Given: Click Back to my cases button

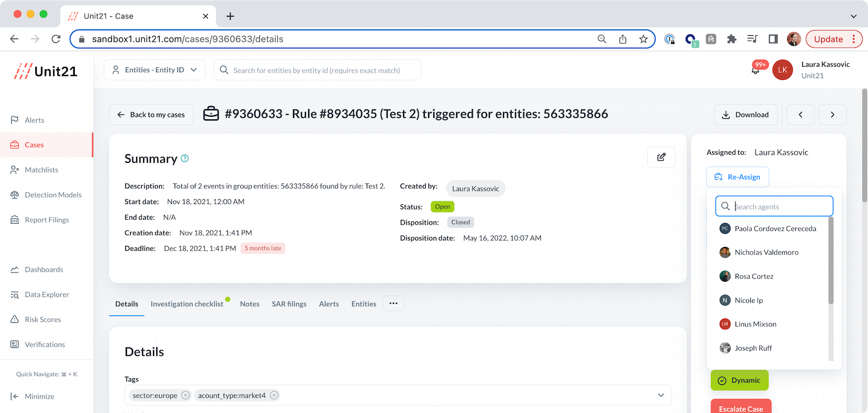Looking at the screenshot, I should (x=151, y=115).
